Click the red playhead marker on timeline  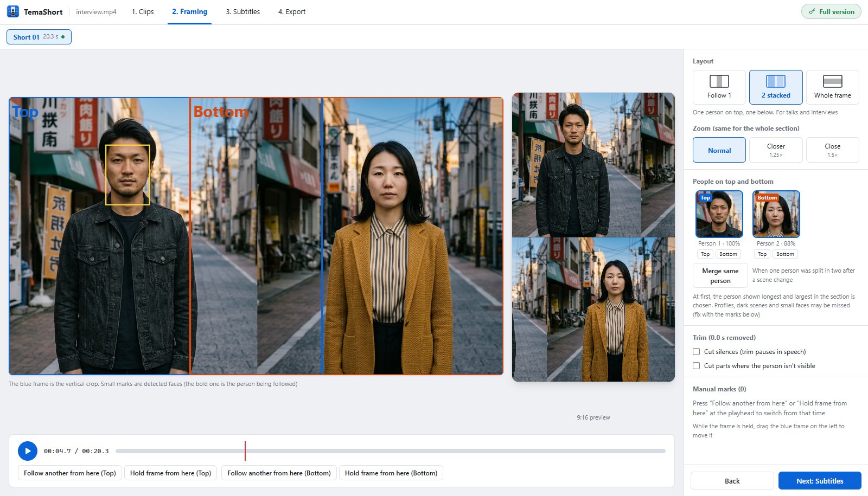click(245, 451)
